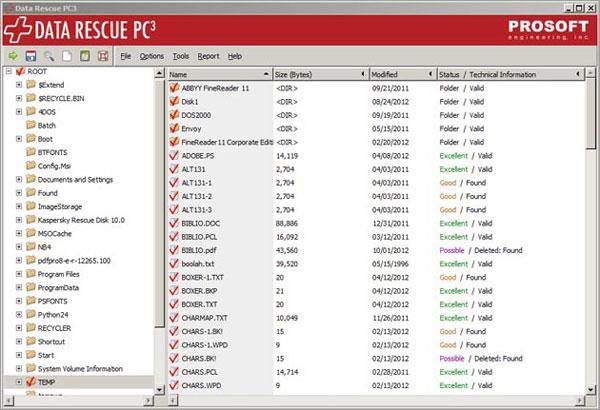The width and height of the screenshot is (600, 410).
Task: Expand the Kaspersky Rescue Disk 10.0 node
Action: [x=19, y=220]
